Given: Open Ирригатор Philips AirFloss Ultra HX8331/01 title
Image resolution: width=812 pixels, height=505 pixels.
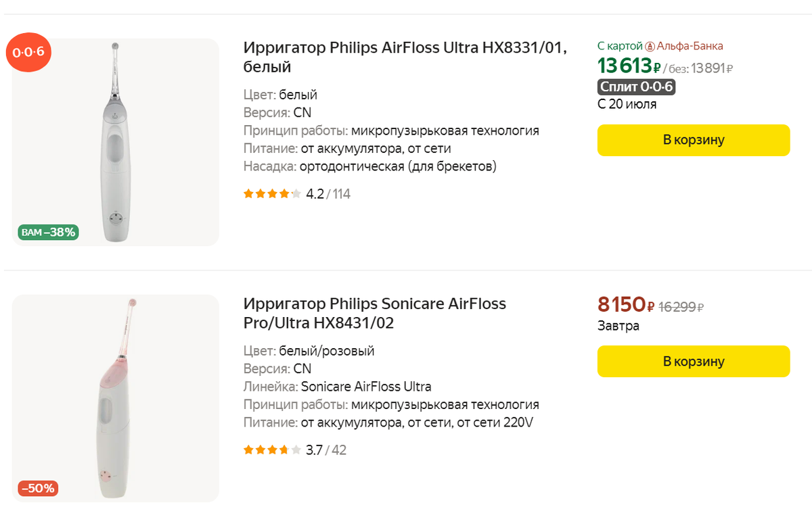Looking at the screenshot, I should [405, 57].
